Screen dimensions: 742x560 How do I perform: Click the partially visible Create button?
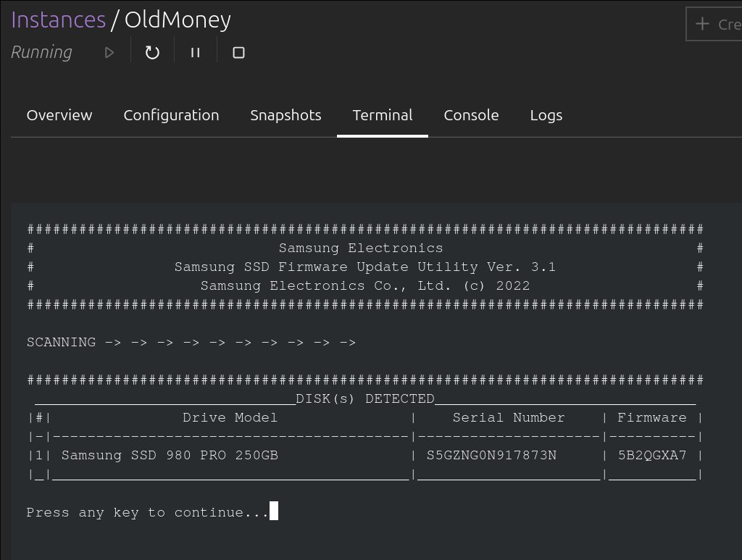pyautogui.click(x=714, y=24)
